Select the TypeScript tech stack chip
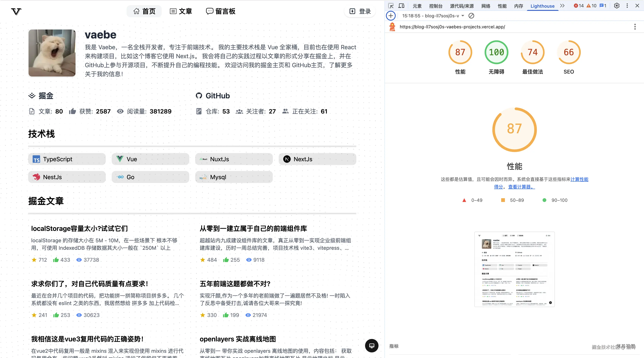Screen dimensions: 644x358 (67, 159)
